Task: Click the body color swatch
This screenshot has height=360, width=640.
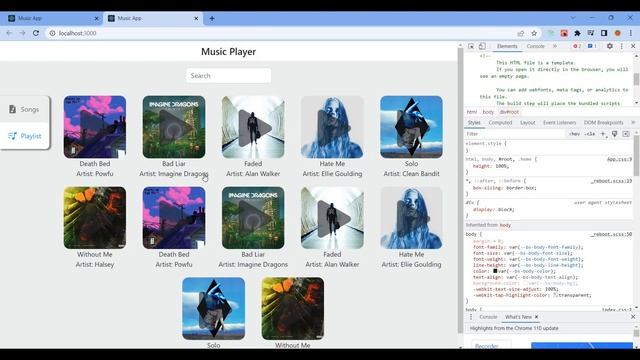Action: [x=495, y=271]
